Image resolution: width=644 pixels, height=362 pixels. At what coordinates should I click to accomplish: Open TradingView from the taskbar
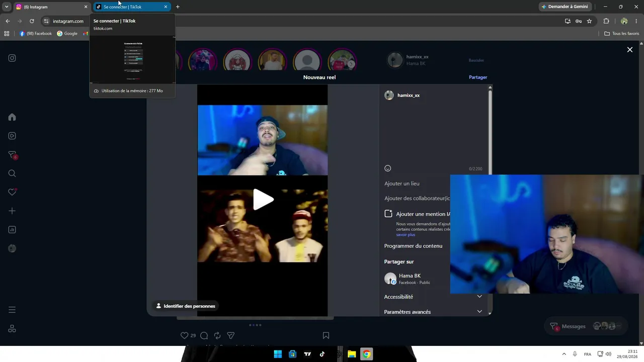tap(307, 354)
